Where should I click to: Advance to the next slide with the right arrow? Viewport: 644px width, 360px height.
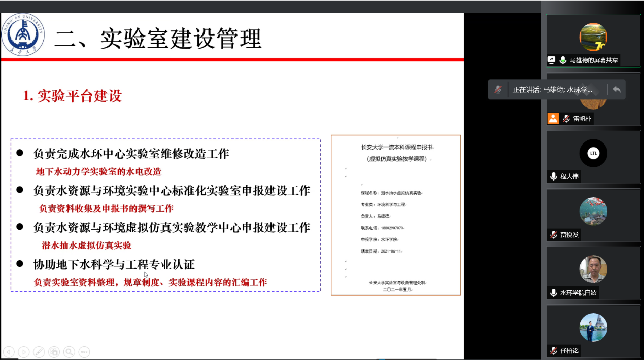click(x=23, y=351)
